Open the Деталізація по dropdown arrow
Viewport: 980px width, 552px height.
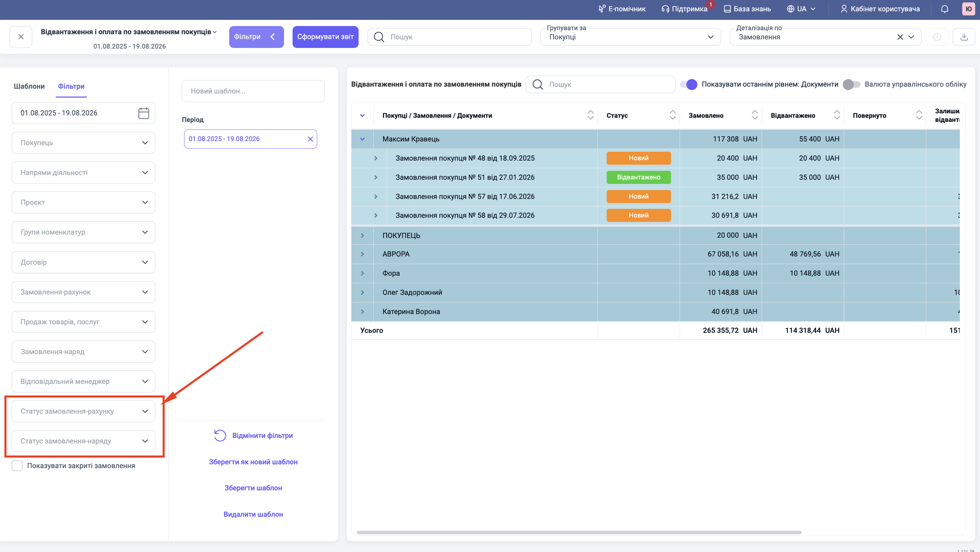click(x=911, y=37)
